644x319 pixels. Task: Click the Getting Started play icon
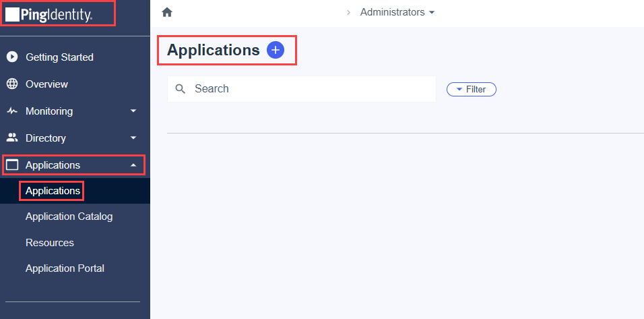point(12,57)
